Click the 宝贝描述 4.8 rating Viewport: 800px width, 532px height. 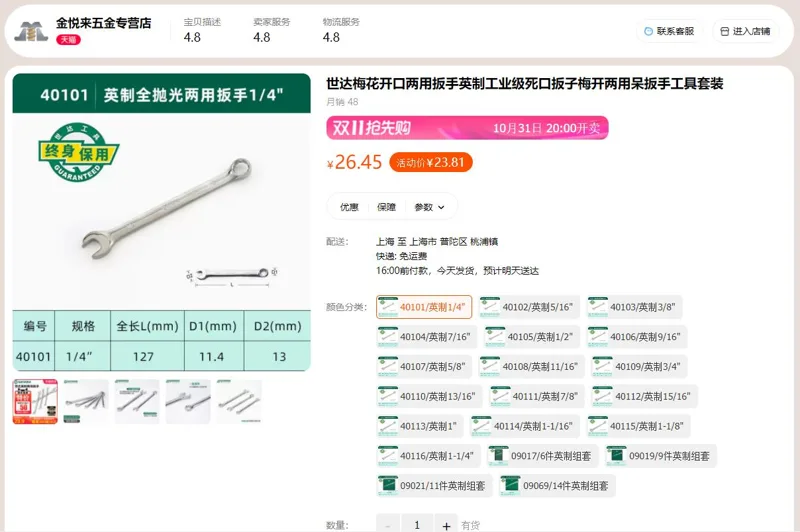202,30
